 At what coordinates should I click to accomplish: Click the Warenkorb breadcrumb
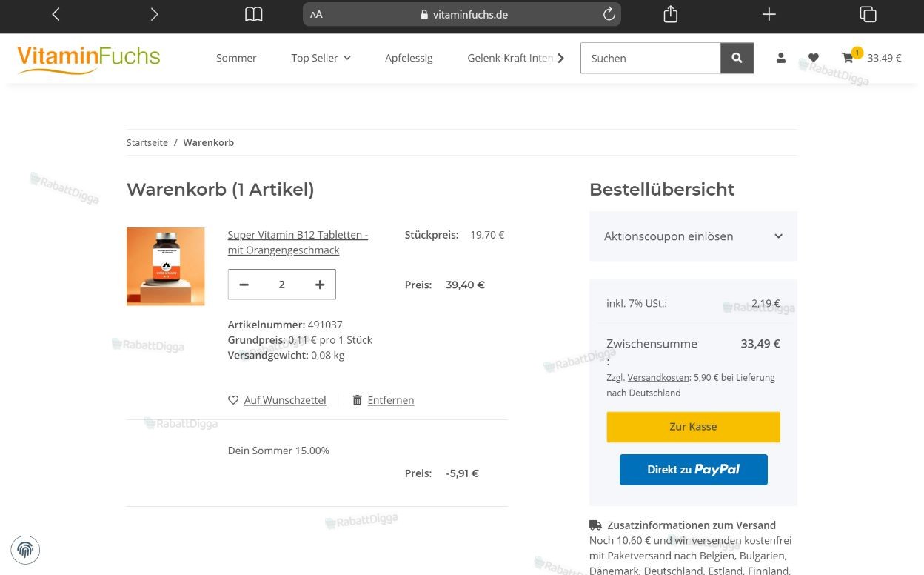[209, 142]
